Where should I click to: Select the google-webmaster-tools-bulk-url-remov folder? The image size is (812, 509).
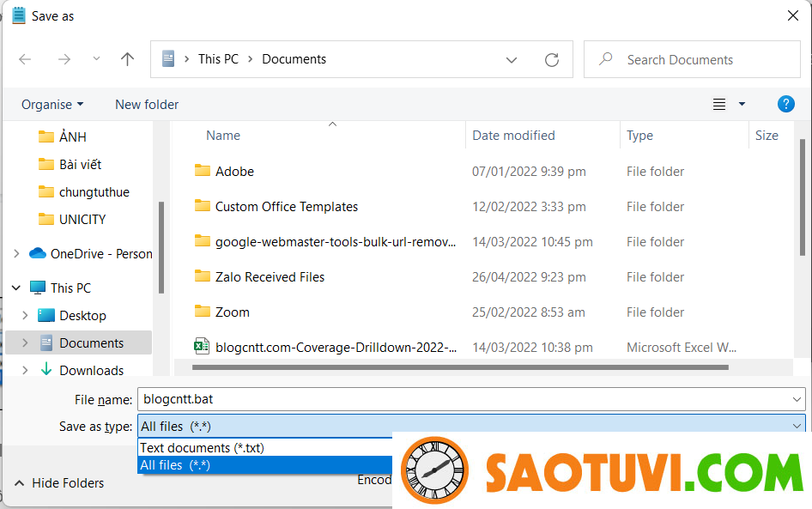336,242
